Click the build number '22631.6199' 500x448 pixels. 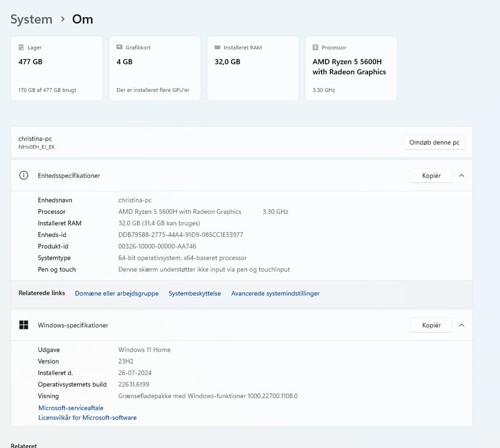[x=134, y=385]
